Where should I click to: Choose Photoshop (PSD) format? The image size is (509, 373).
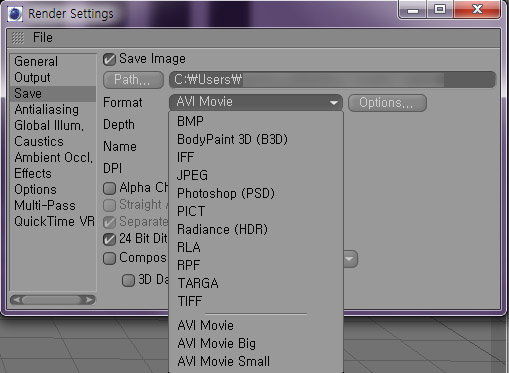[x=256, y=193]
